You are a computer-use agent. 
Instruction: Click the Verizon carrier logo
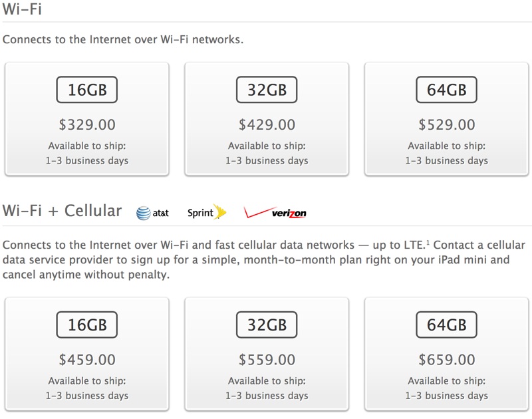tap(275, 212)
